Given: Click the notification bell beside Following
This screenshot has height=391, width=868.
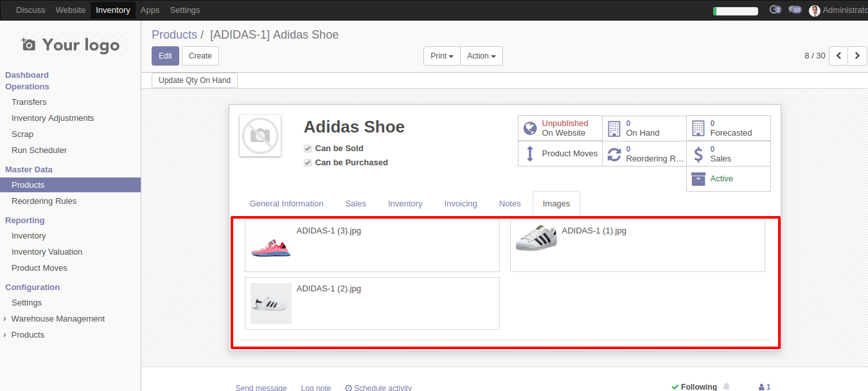Looking at the screenshot, I should point(727,386).
